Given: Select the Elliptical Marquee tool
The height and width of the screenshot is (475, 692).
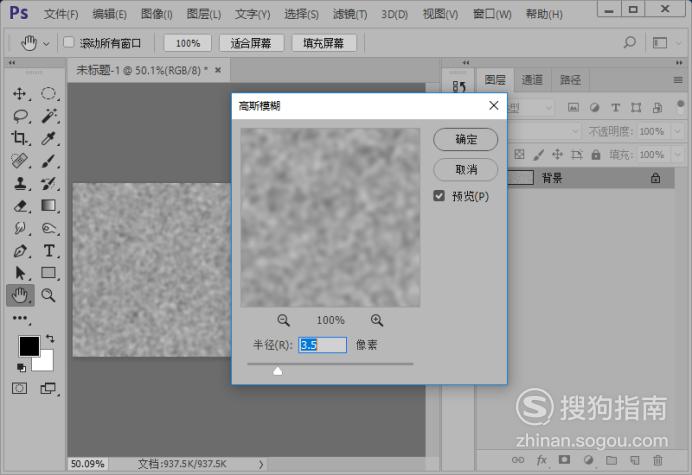Looking at the screenshot, I should [x=48, y=94].
